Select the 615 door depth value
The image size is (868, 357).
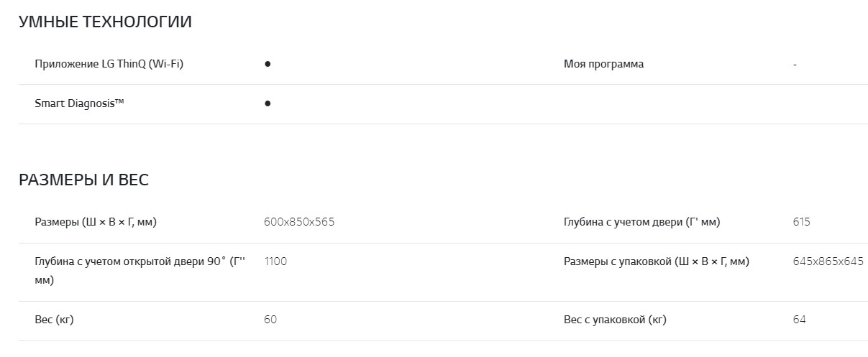(x=801, y=222)
